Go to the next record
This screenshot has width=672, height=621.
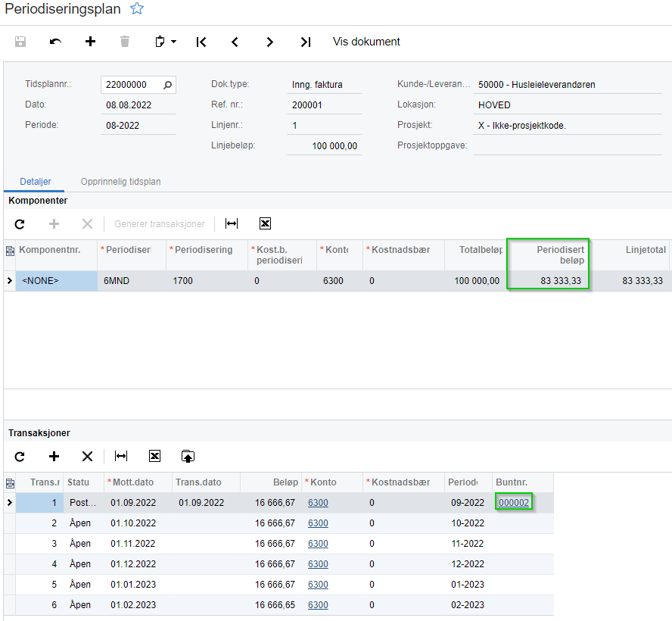(x=269, y=42)
